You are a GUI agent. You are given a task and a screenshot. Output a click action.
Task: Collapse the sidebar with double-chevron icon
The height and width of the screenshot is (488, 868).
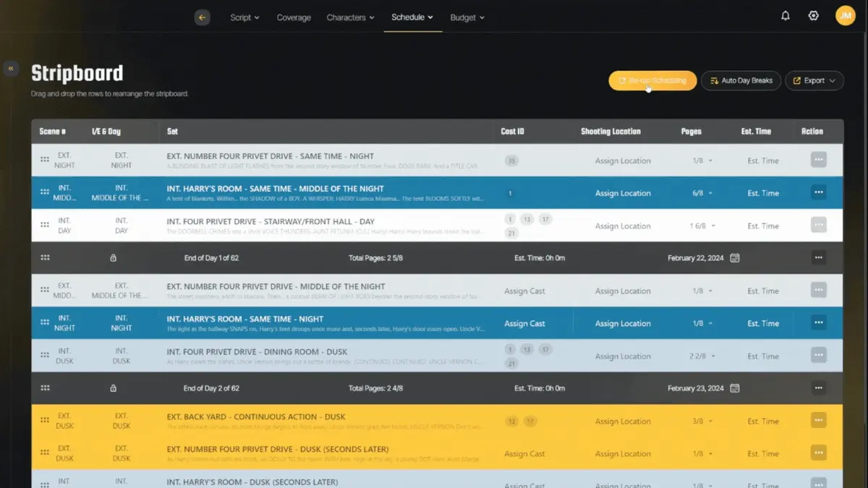pos(11,69)
